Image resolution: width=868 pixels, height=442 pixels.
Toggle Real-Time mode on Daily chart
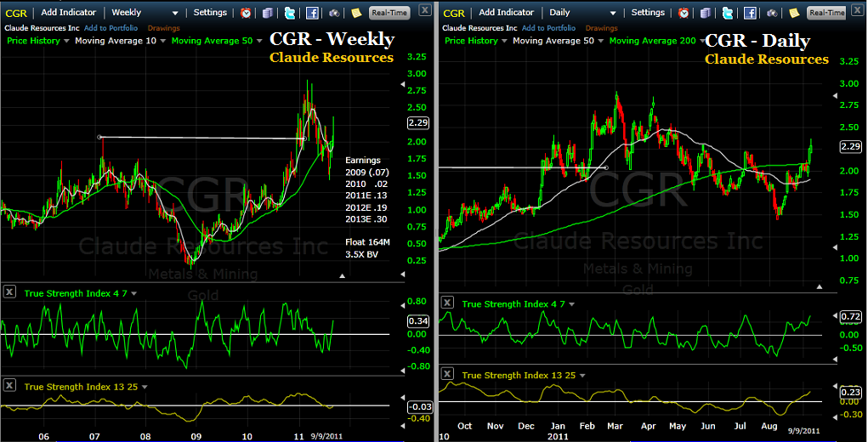pyautogui.click(x=826, y=13)
